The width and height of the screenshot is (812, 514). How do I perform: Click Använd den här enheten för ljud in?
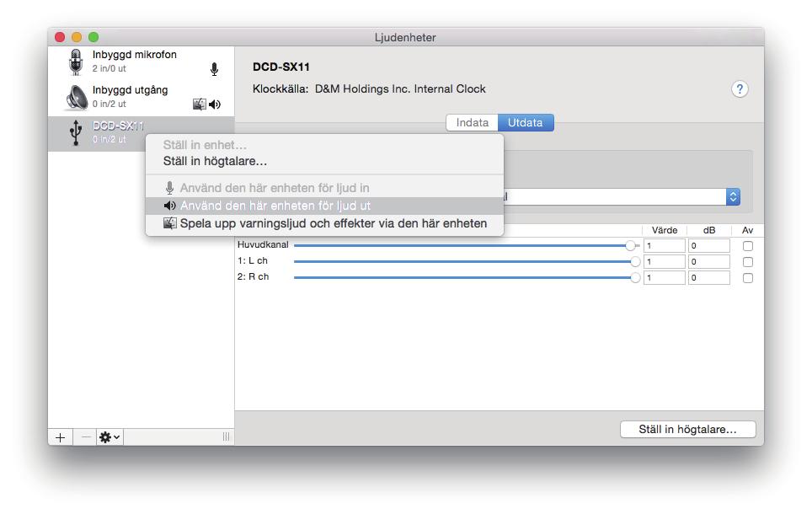click(x=324, y=188)
